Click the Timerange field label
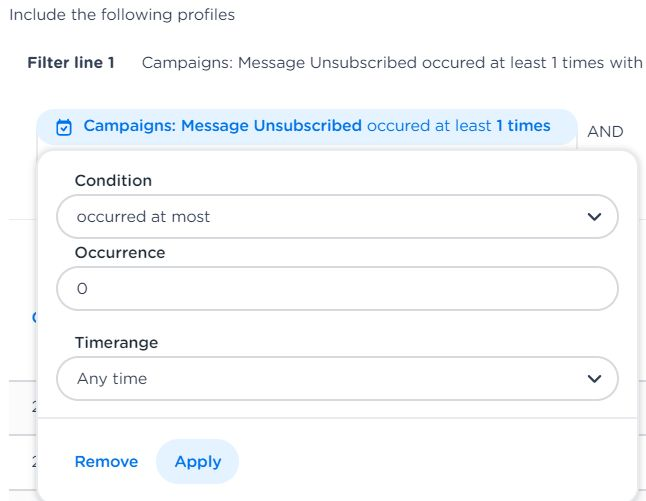This screenshot has width=646, height=501. pos(116,343)
